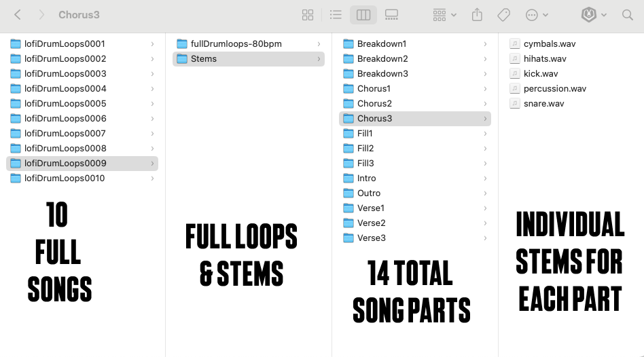Select the kick.wav file
This screenshot has width=644, height=357.
[541, 74]
